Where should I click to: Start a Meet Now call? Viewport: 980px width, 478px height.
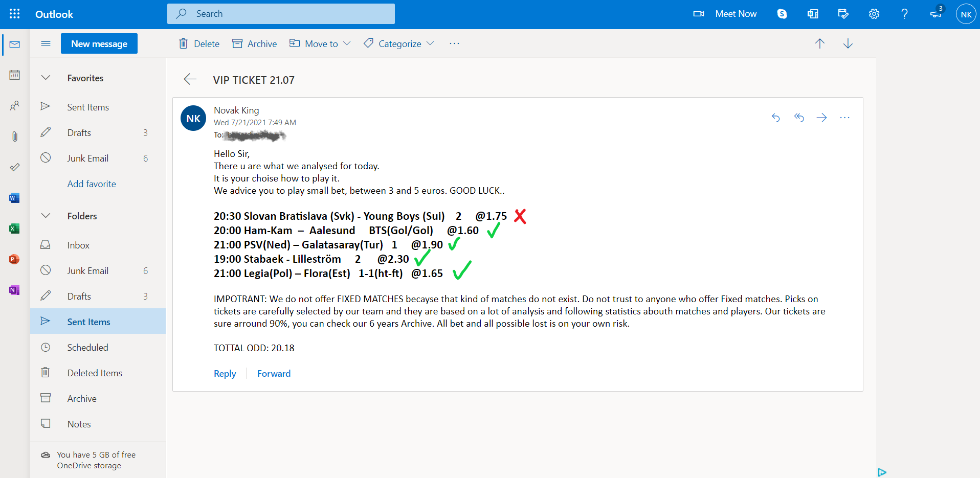[725, 14]
